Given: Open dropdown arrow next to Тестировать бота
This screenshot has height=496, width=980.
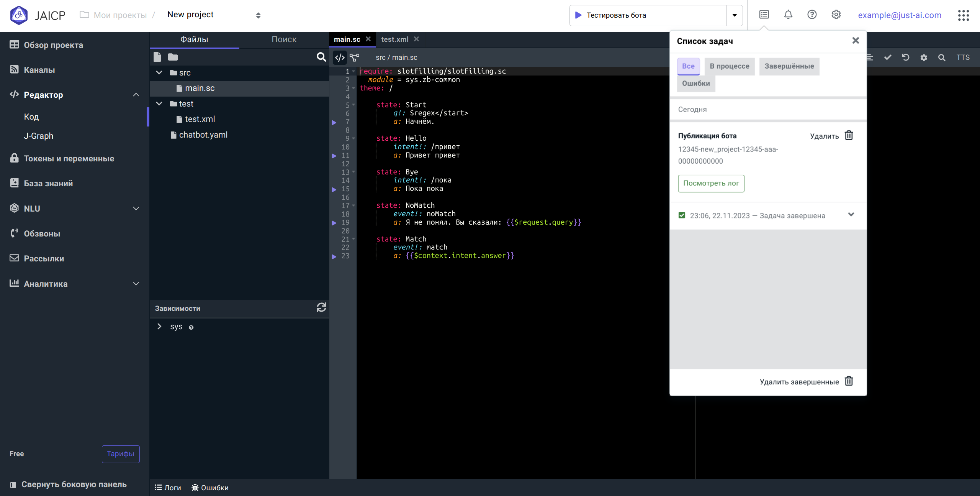Looking at the screenshot, I should tap(735, 15).
